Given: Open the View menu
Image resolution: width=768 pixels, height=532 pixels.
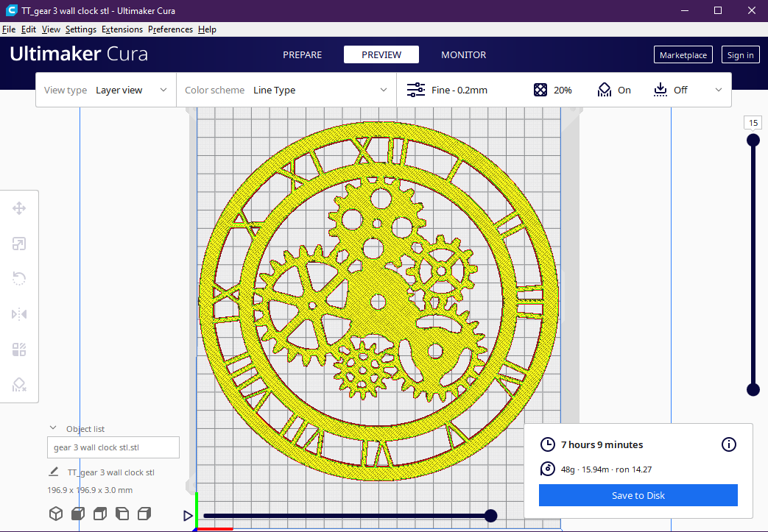Looking at the screenshot, I should pyautogui.click(x=51, y=29).
